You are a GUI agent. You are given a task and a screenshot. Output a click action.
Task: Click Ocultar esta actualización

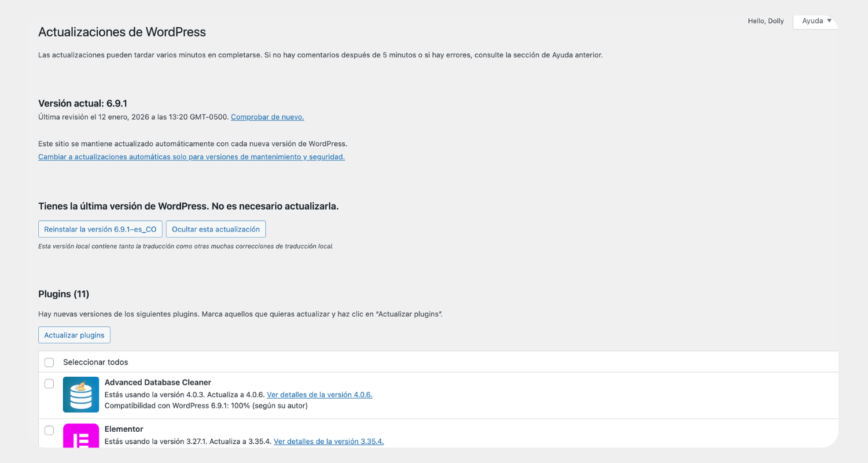point(215,229)
